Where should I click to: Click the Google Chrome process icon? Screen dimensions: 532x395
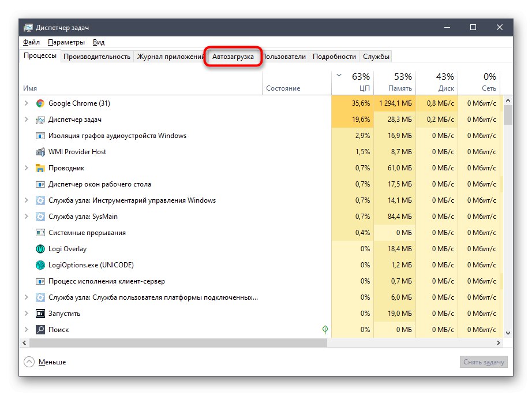40,103
